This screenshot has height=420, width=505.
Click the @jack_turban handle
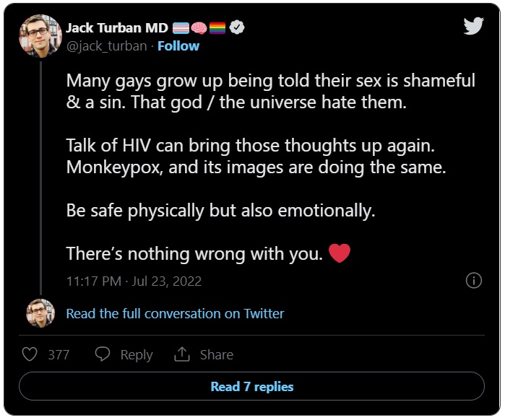tap(107, 46)
